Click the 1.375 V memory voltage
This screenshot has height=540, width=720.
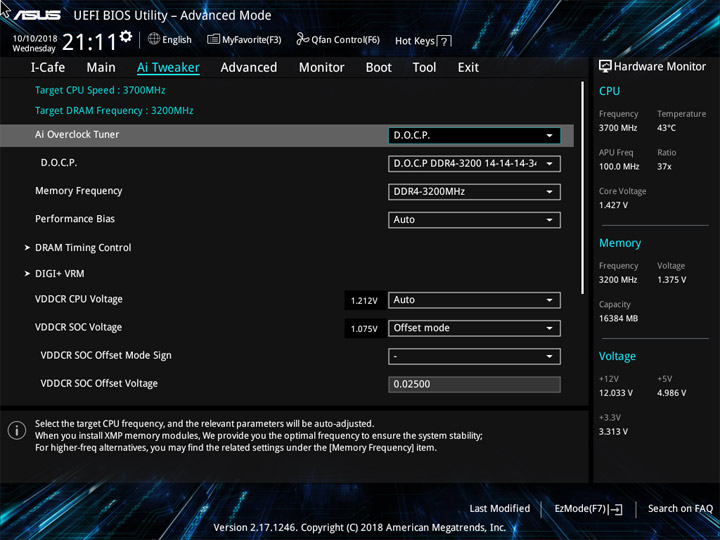point(672,280)
